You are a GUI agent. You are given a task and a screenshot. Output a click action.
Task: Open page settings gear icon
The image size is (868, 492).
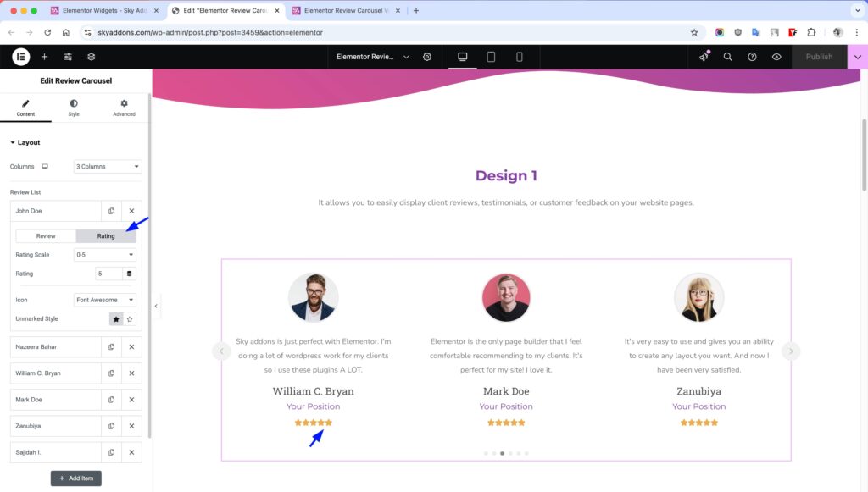point(427,57)
